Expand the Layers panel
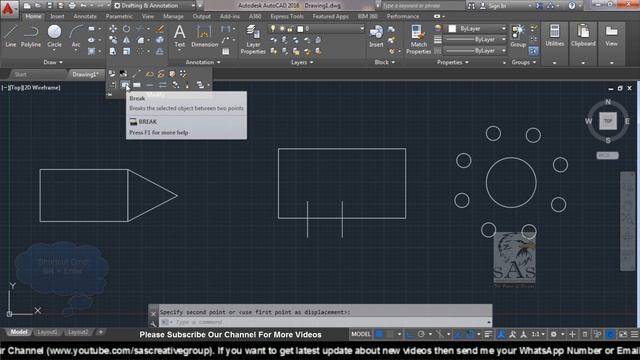 [x=302, y=62]
